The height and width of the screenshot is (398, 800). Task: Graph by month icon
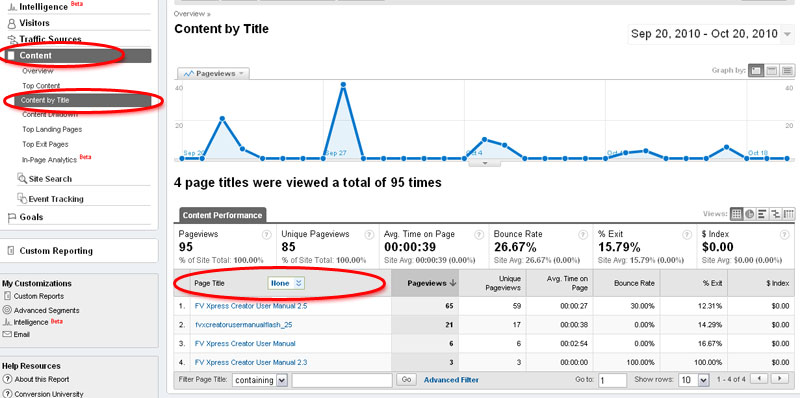click(x=787, y=70)
